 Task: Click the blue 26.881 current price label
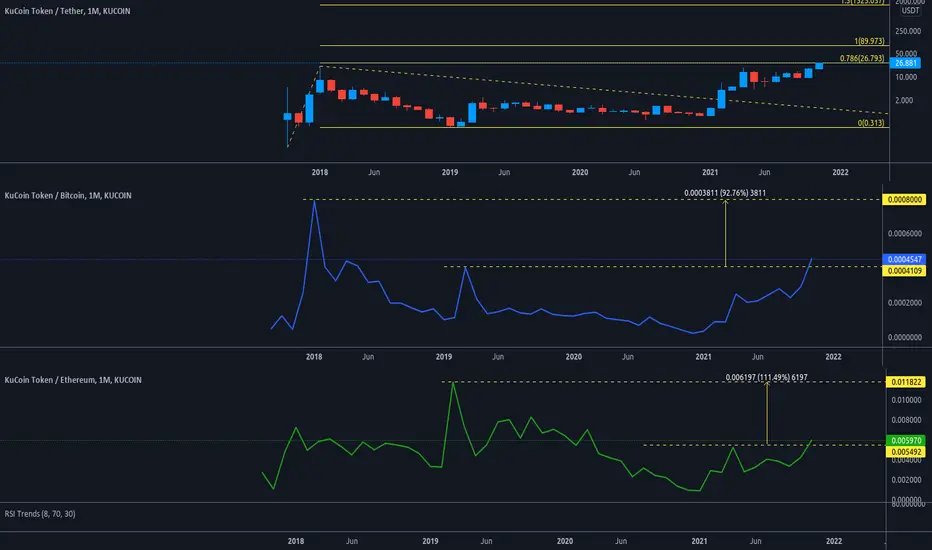tap(905, 63)
